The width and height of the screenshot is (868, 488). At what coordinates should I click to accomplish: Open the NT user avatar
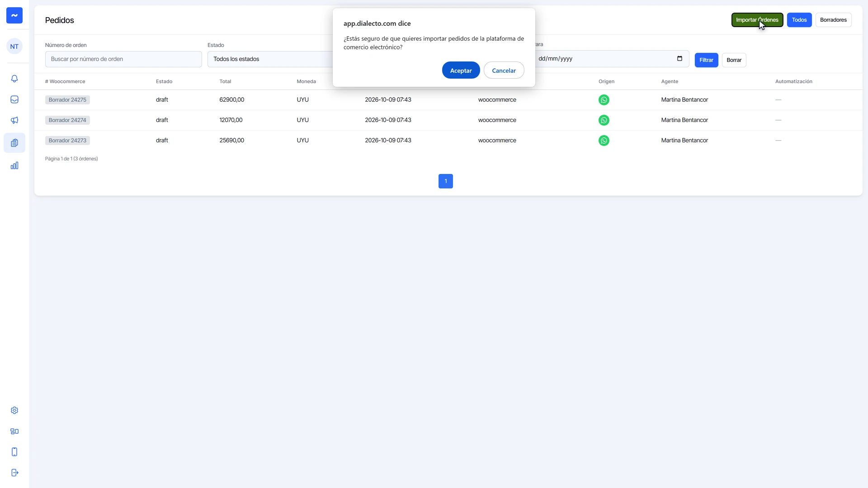pyautogui.click(x=14, y=47)
